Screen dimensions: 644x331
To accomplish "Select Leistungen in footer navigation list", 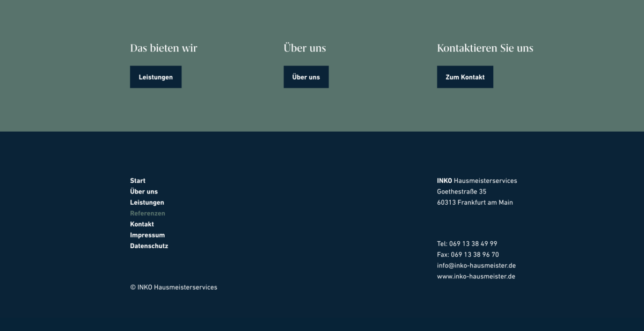I will [147, 203].
